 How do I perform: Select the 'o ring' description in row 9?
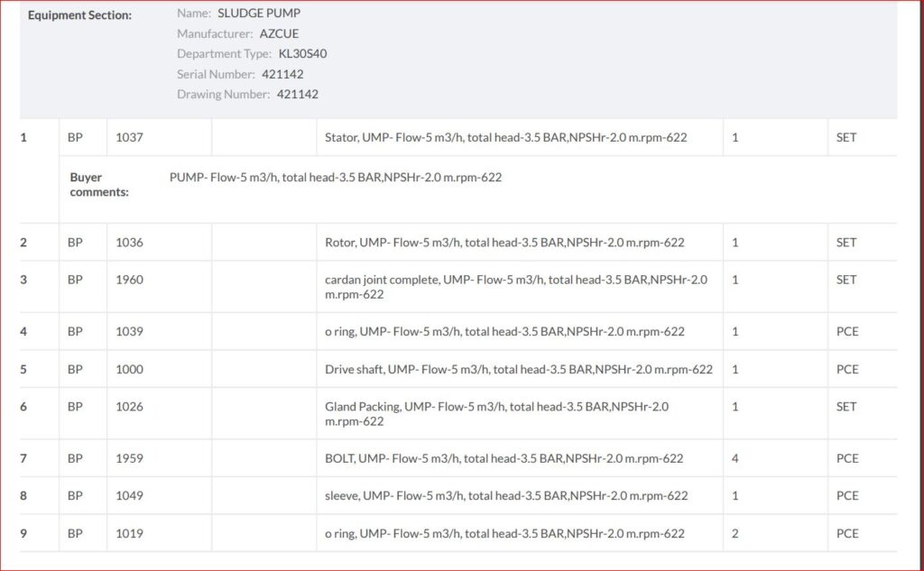(504, 533)
